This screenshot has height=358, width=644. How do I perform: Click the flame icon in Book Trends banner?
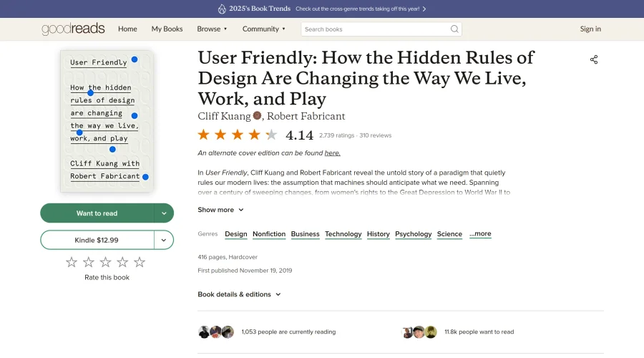222,9
